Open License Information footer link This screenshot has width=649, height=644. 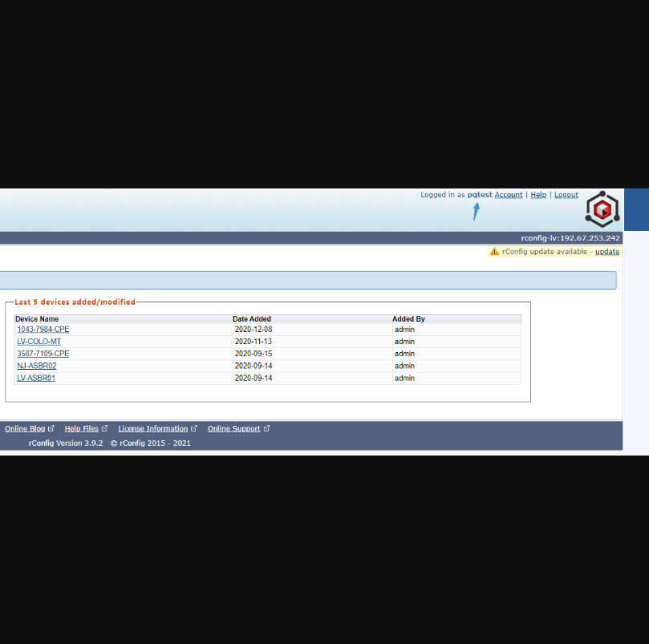(152, 429)
